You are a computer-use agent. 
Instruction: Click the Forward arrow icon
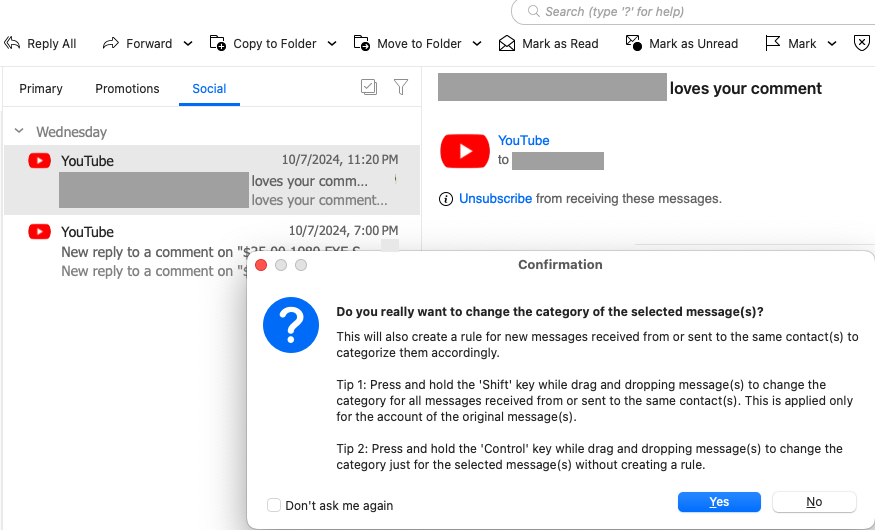click(x=110, y=44)
